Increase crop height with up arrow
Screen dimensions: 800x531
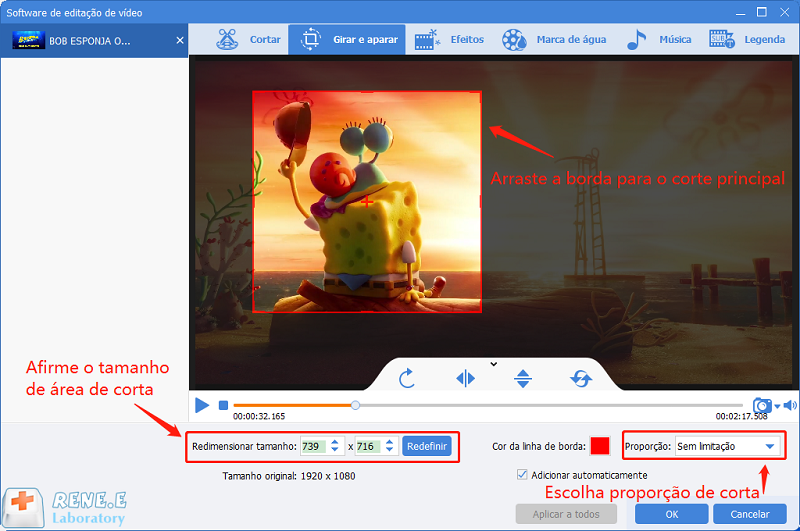(x=389, y=442)
